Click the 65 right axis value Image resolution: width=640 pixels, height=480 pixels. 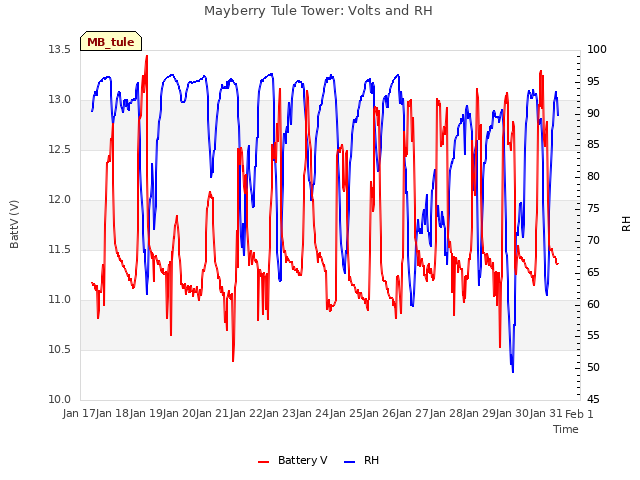[593, 272]
